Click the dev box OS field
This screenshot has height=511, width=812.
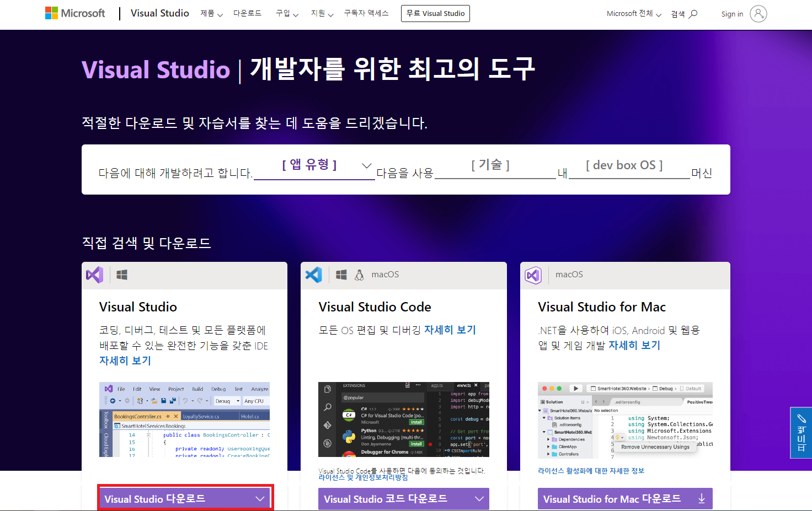629,166
